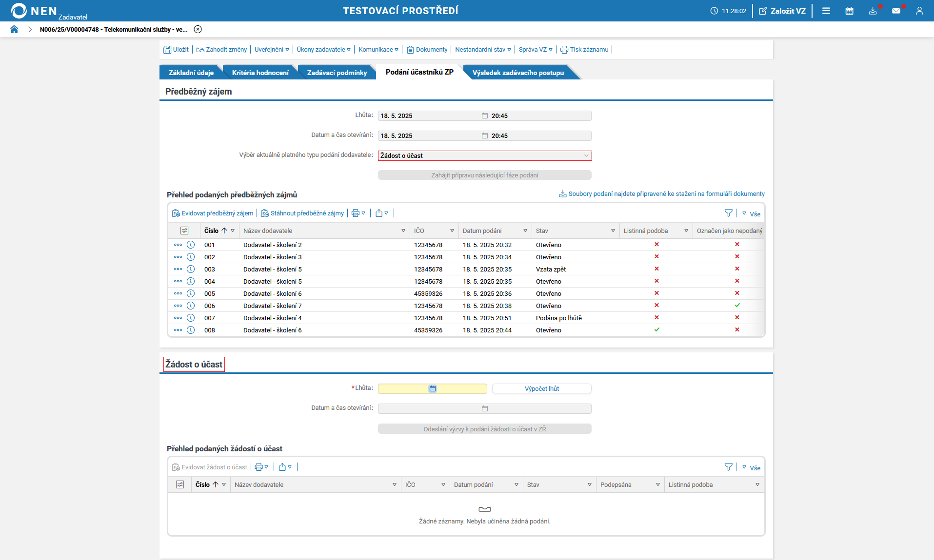Click info icon for row 003
Screen dimensions: 934x560
click(191, 269)
